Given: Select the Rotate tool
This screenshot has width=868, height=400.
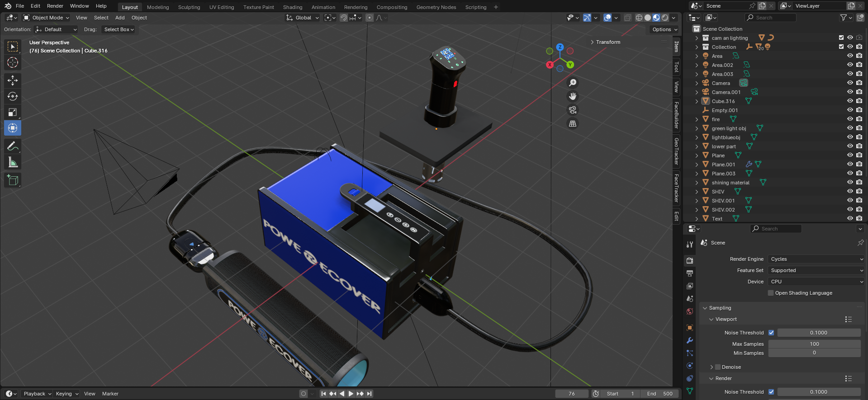Looking at the screenshot, I should pos(13,96).
